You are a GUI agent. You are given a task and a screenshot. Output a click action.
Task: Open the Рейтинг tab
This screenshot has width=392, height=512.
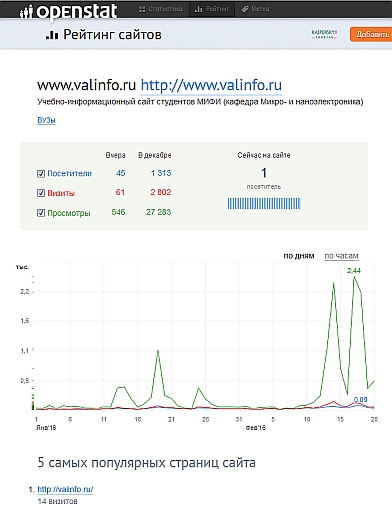click(212, 9)
